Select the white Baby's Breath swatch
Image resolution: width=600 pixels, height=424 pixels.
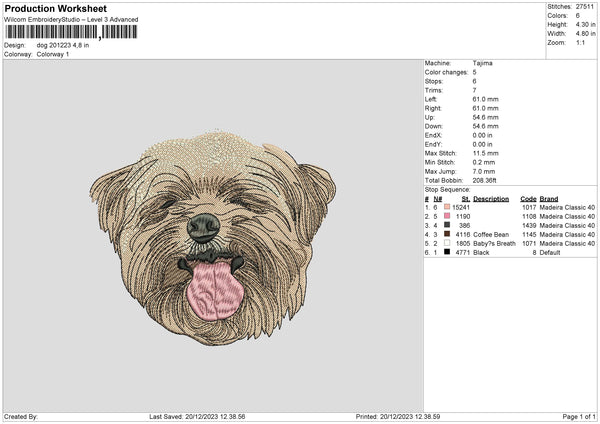[447, 243]
